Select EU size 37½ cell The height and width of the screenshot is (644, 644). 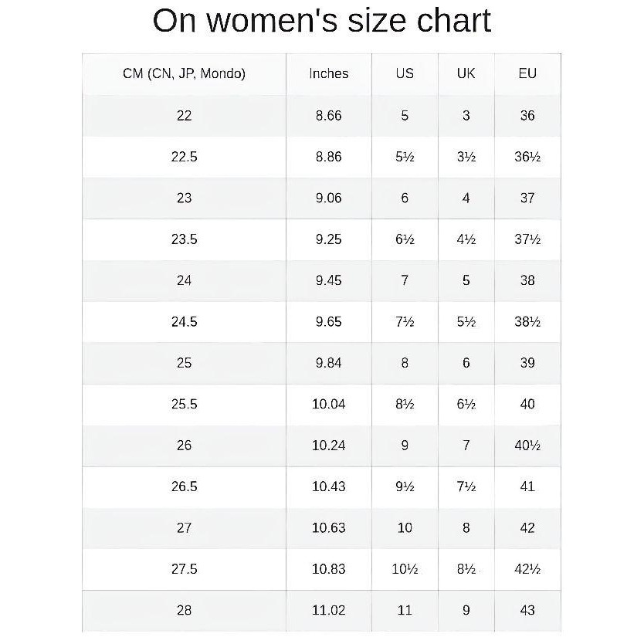tap(527, 239)
